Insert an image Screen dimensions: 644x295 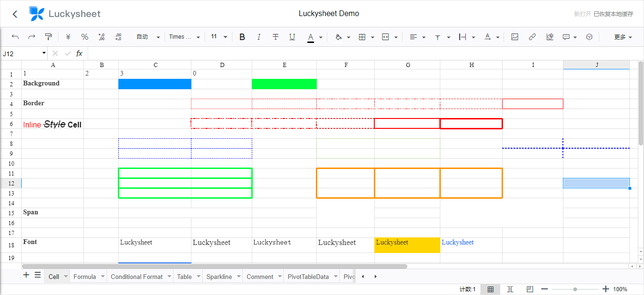pyautogui.click(x=515, y=37)
